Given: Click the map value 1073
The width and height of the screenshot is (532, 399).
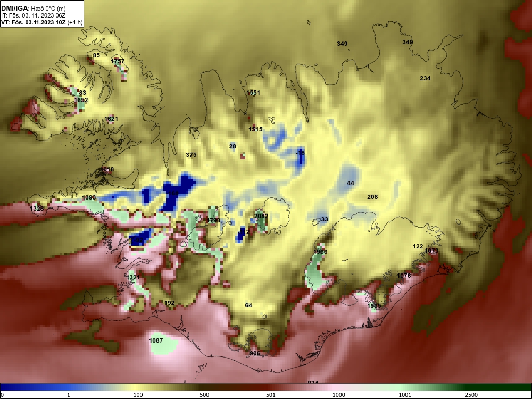Looking at the screenshot, I should (431, 251).
